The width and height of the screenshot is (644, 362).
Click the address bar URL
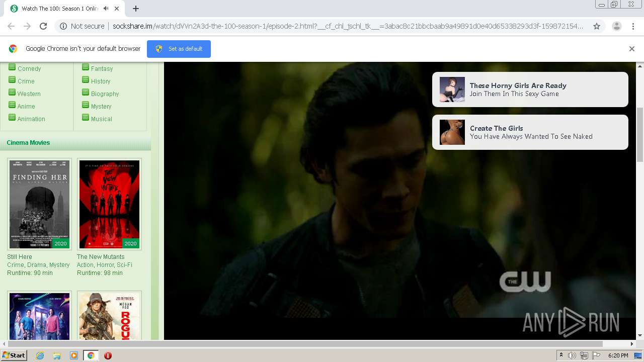pos(347,26)
